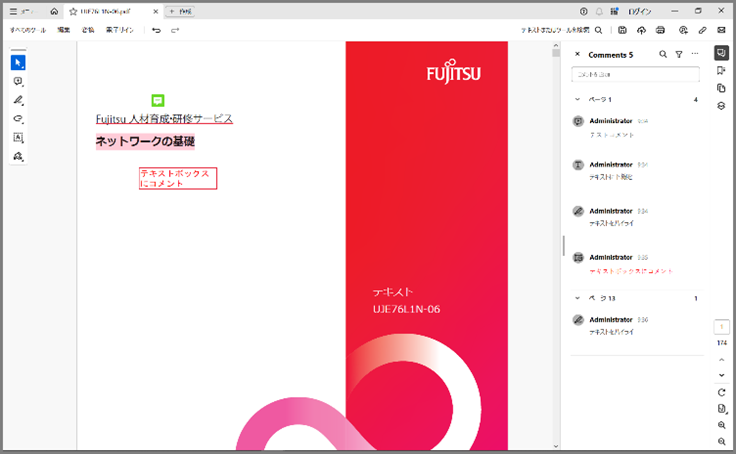748x464 pixels.
Task: Pick the freehand draw loop tool
Action: pyautogui.click(x=18, y=119)
